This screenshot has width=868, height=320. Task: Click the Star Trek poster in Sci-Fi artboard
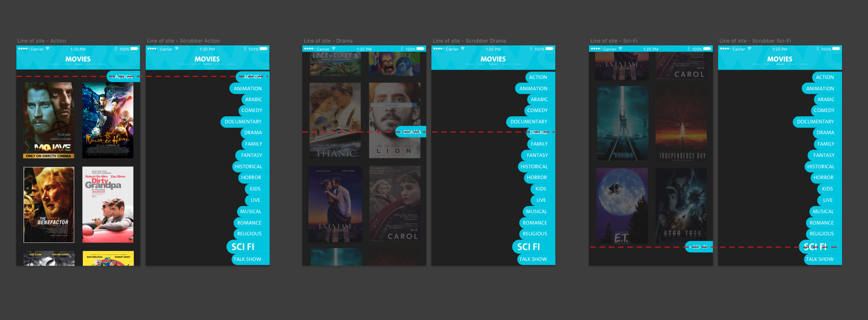click(681, 206)
